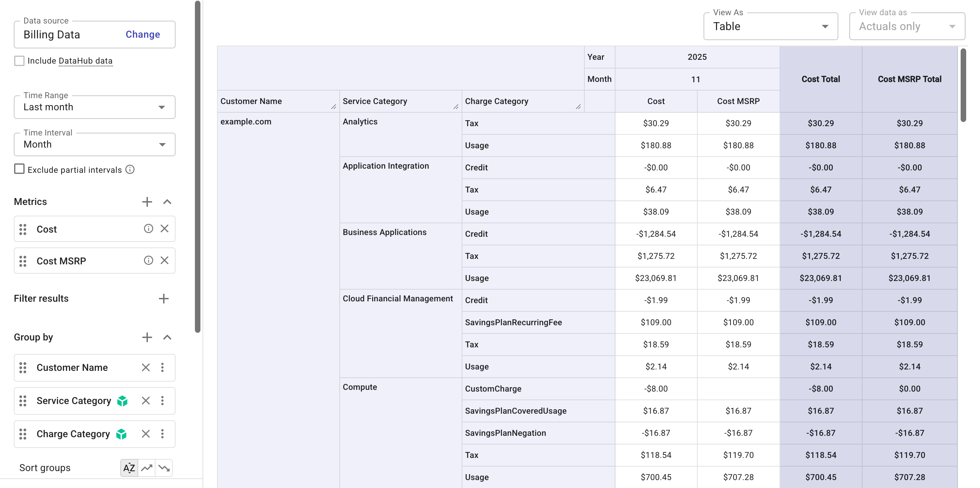Collapse the Metrics section
The width and height of the screenshot is (980, 488).
click(x=167, y=201)
